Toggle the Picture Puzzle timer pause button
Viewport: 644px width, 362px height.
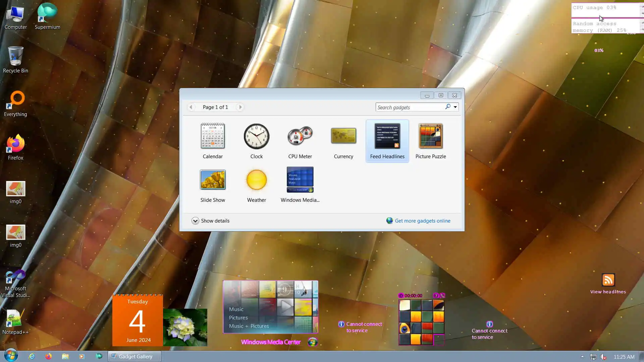click(x=401, y=296)
